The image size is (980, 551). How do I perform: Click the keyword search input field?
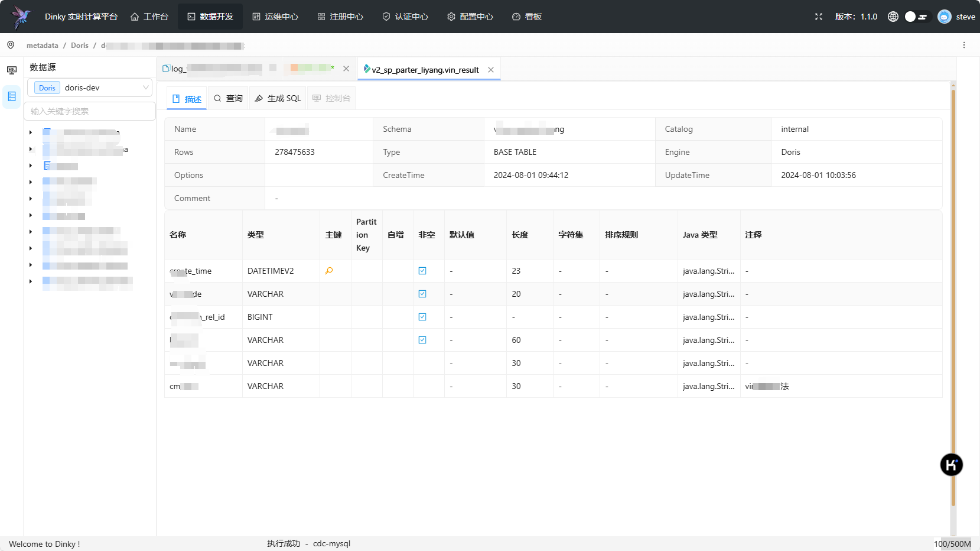(x=90, y=111)
